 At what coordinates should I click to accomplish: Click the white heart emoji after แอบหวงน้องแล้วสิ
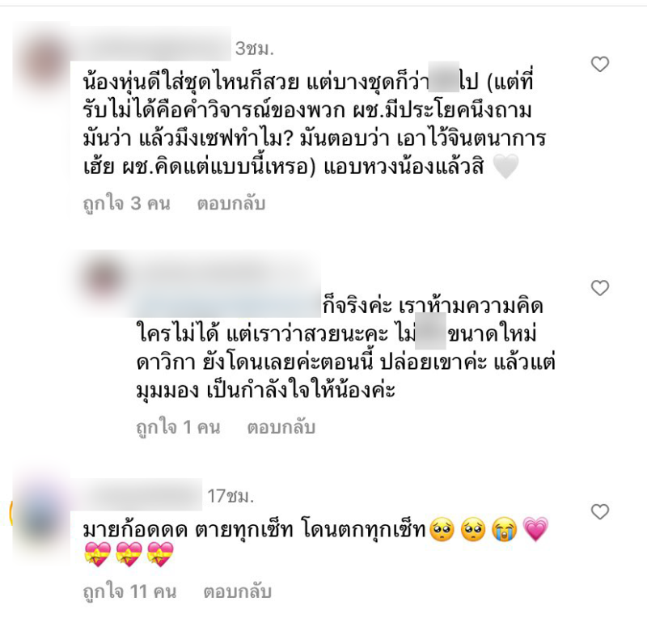click(x=506, y=167)
